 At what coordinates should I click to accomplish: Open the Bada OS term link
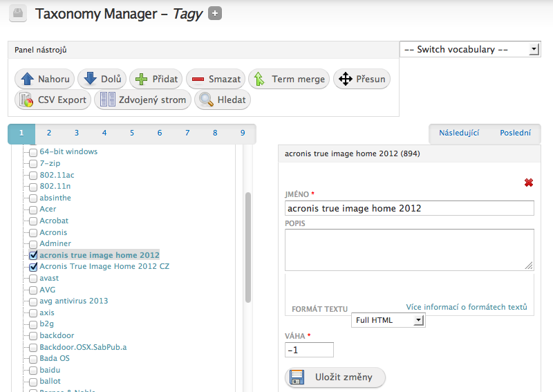coord(55,359)
